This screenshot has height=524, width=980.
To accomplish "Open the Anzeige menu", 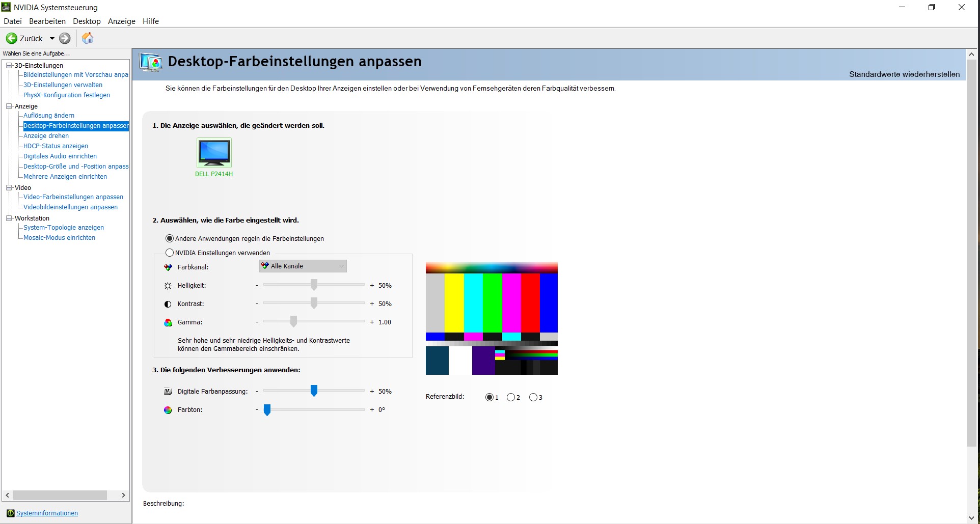I will (122, 21).
